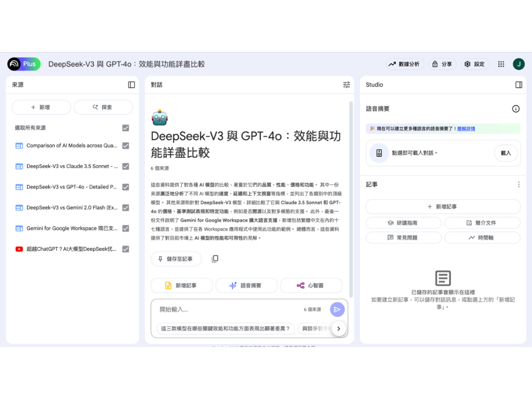Image resolution: width=532 pixels, height=399 pixels.
Task: Open source 'Gemini for Google Workspace 現已支...'
Action: (x=72, y=229)
